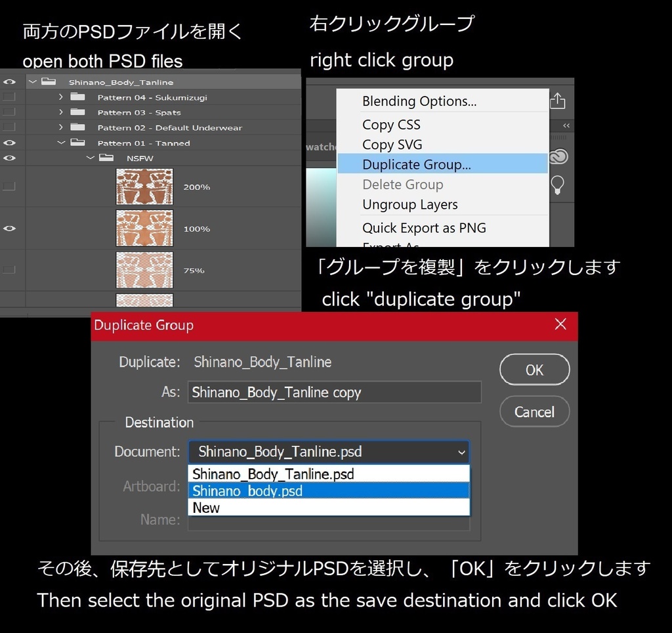672x633 pixels.
Task: Collapse the right panel dock via double-chevron icon
Action: coord(565,125)
